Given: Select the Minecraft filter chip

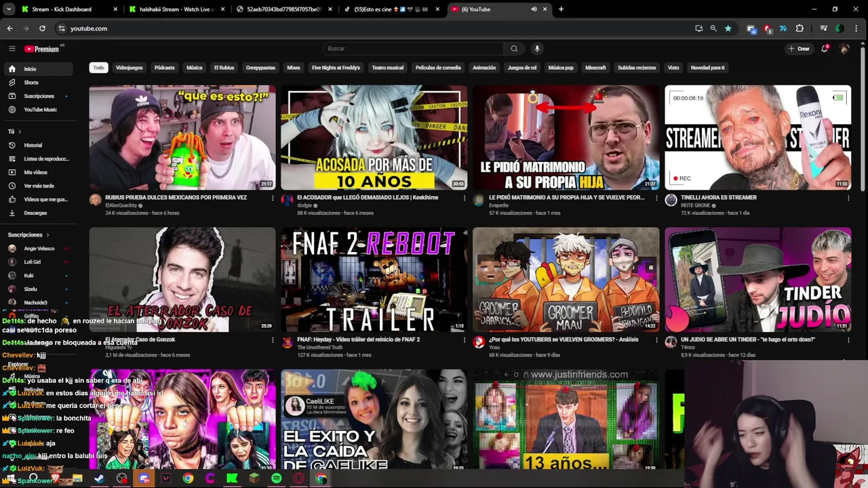Looking at the screenshot, I should tap(595, 68).
